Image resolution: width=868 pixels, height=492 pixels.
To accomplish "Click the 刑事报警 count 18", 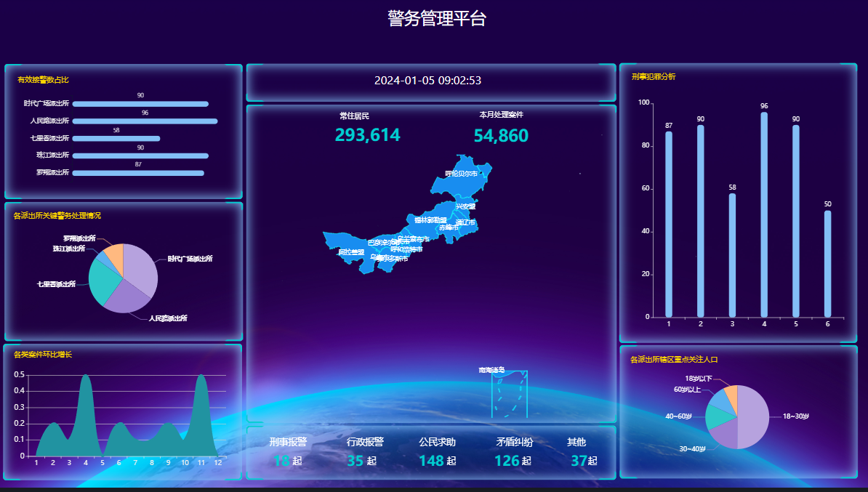I will click(x=282, y=461).
